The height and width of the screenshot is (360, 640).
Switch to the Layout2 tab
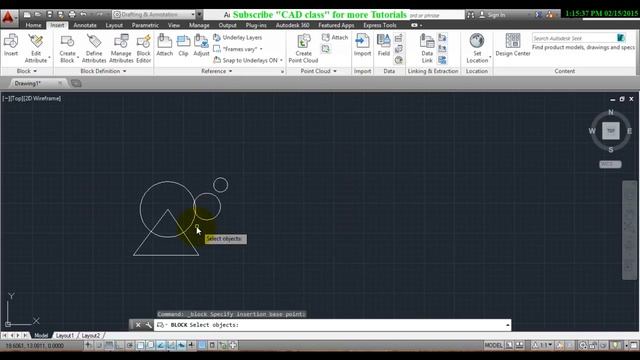[90, 336]
